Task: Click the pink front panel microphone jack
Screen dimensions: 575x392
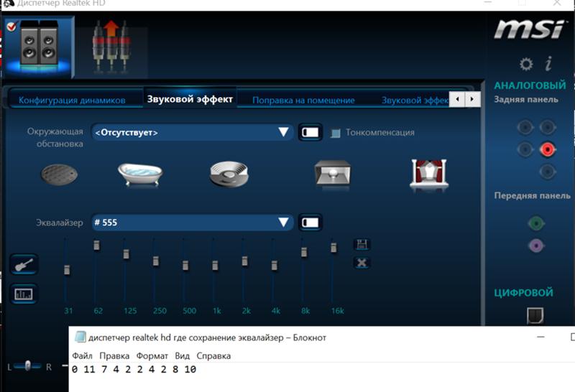Action: pos(535,245)
